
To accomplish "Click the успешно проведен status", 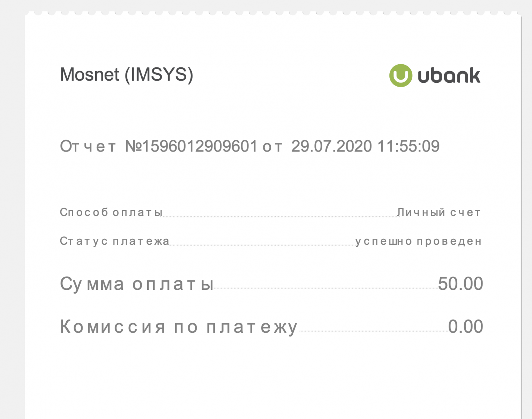I will (419, 241).
